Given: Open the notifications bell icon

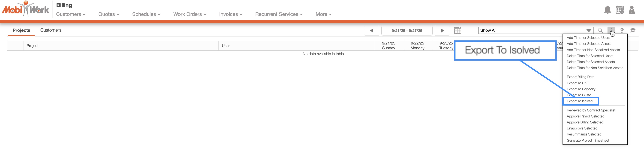Looking at the screenshot, I should click(x=607, y=10).
